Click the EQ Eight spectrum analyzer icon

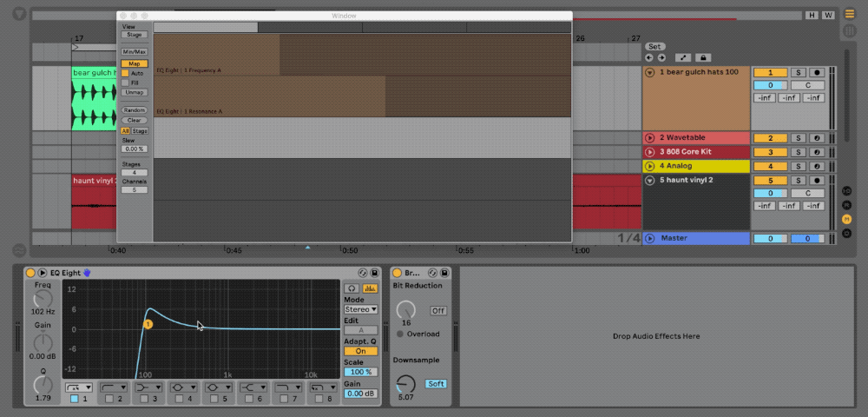point(369,288)
